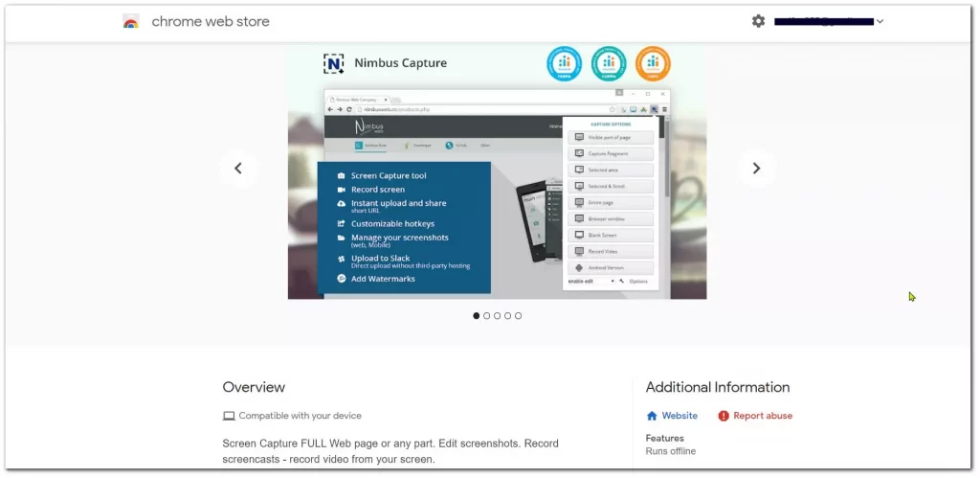Click 'Screen Capture tool' text in slide
Screen dimensions: 980x478
click(x=389, y=176)
